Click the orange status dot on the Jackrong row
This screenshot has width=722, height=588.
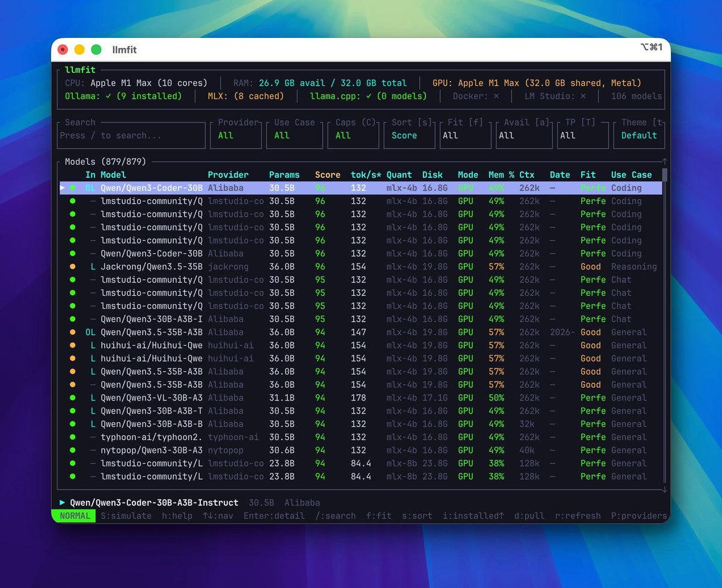[x=73, y=266]
